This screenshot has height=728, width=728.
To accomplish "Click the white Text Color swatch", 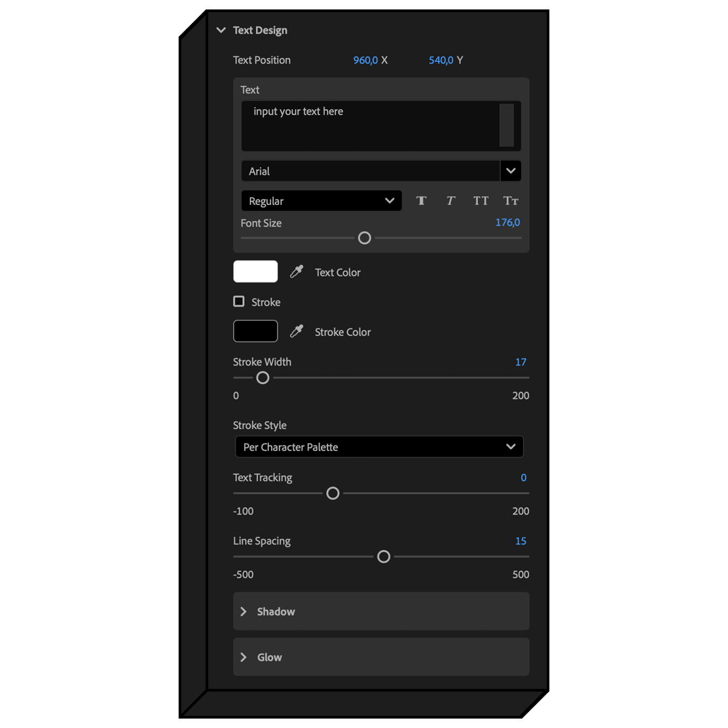I will pyautogui.click(x=255, y=272).
